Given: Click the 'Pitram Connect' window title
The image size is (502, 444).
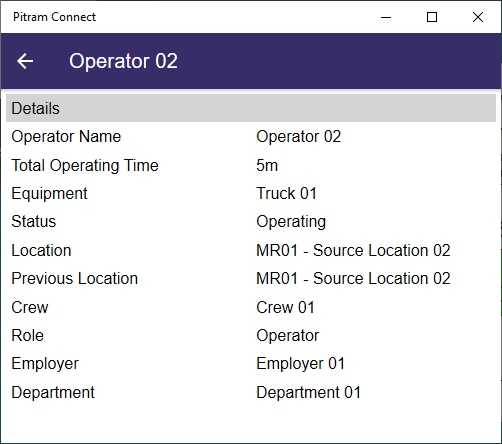Looking at the screenshot, I should 54,17.
